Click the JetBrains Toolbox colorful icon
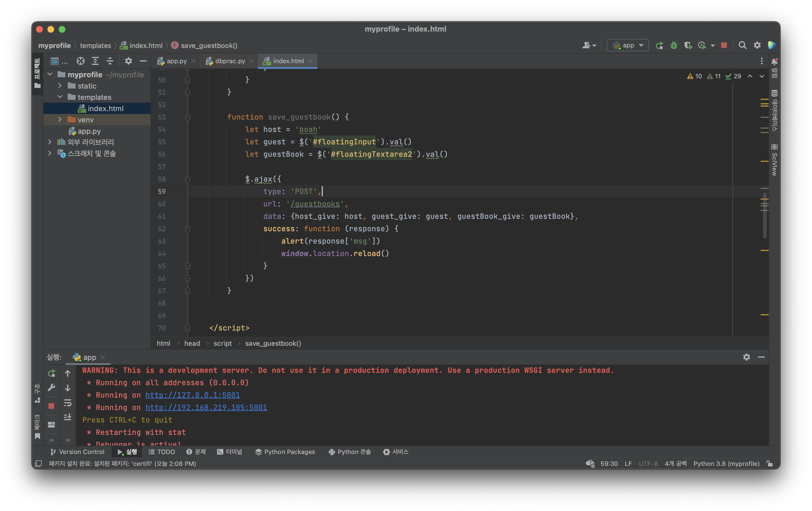812x511 pixels. pos(771,45)
